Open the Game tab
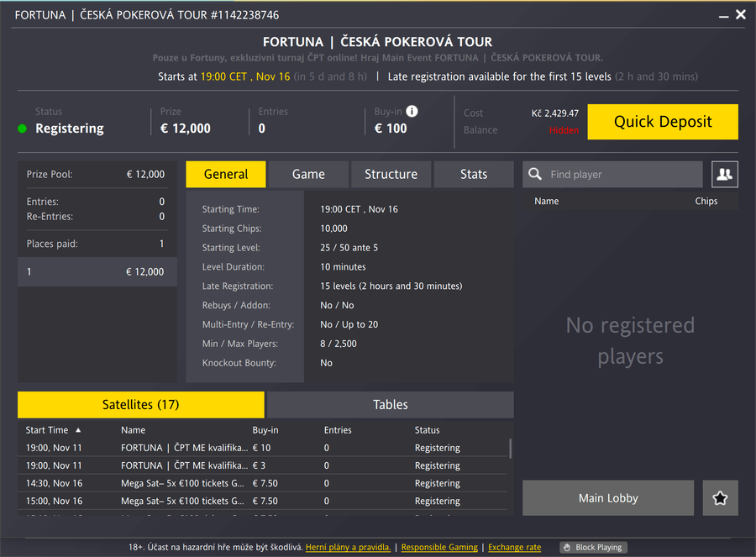756x557 pixels. [x=307, y=174]
